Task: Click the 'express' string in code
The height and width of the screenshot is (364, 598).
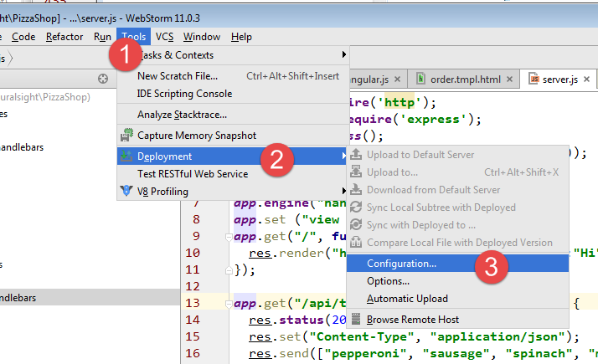Action: pyautogui.click(x=433, y=120)
